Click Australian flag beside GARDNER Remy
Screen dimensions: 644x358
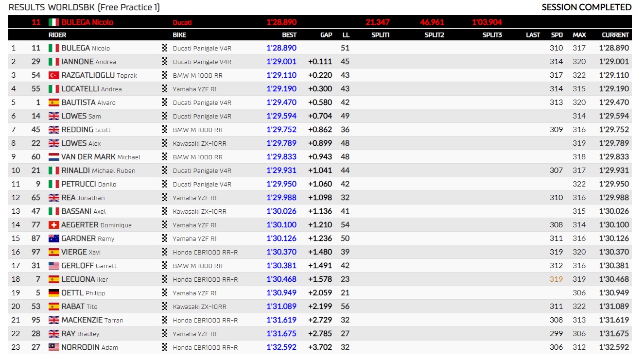(x=54, y=239)
